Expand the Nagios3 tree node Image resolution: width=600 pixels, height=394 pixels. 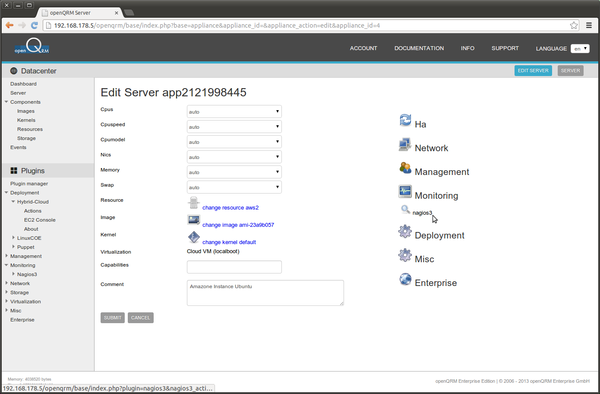tap(13, 274)
